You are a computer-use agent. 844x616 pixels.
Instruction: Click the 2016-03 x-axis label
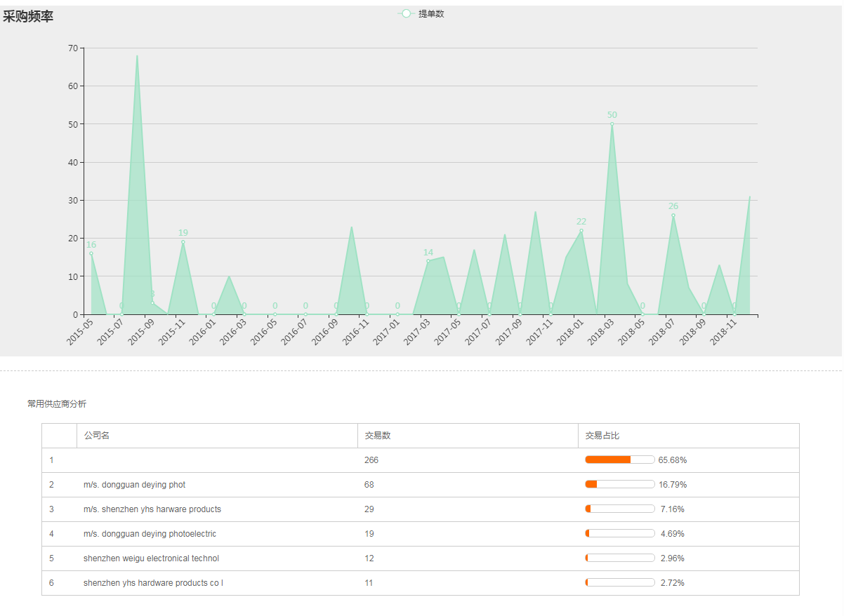click(x=234, y=331)
